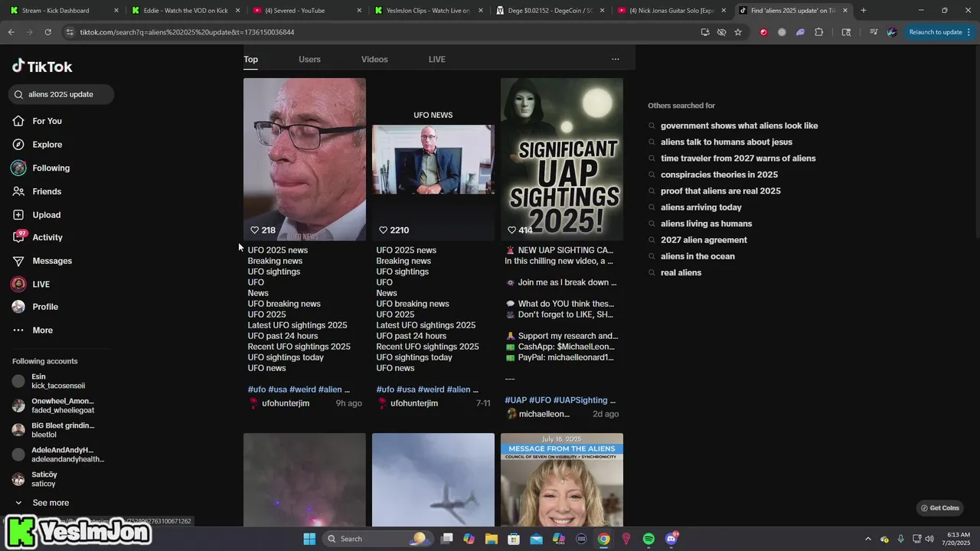Click the TikTok logo

[42, 67]
